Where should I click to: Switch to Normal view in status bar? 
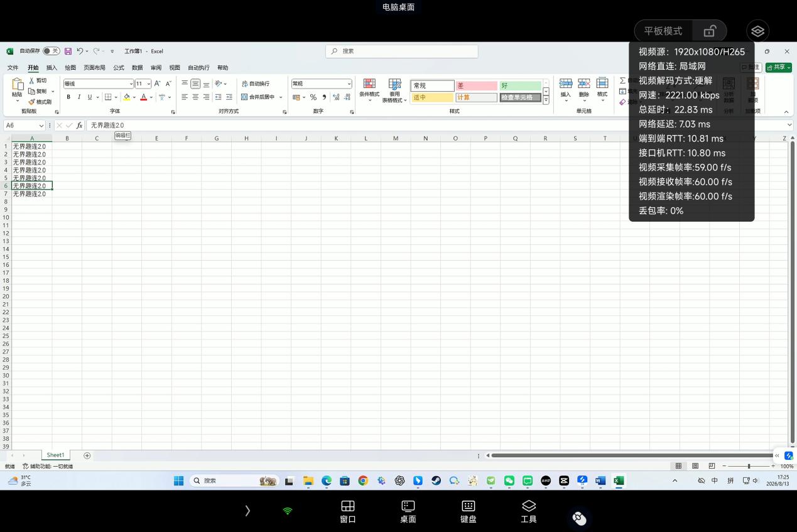[678, 466]
